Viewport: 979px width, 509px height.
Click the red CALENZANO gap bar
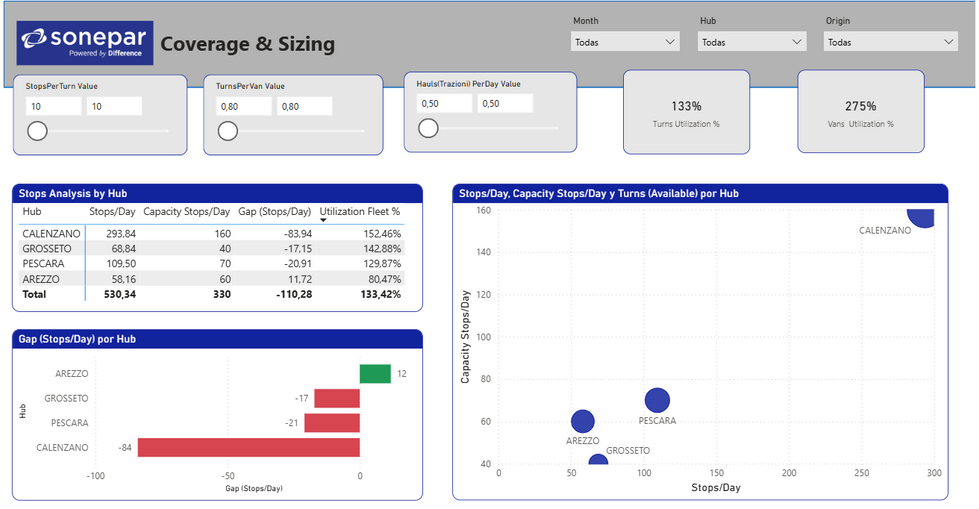click(249, 447)
